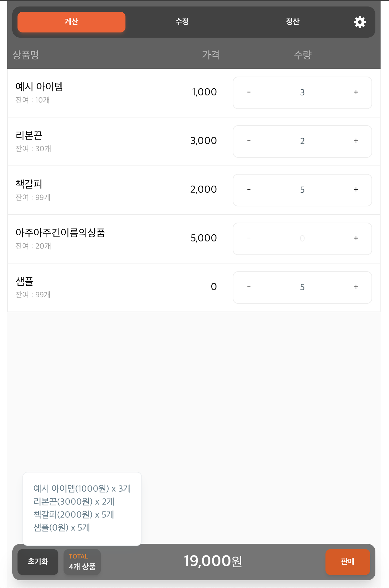This screenshot has width=389, height=588.
Task: Click the 책갈피 quantity value 5
Action: [302, 190]
